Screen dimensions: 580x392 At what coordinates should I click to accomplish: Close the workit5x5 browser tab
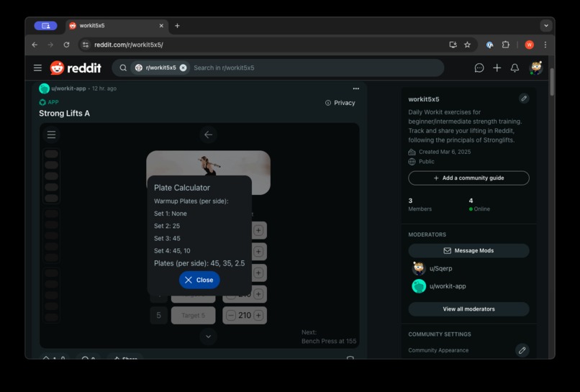[161, 25]
